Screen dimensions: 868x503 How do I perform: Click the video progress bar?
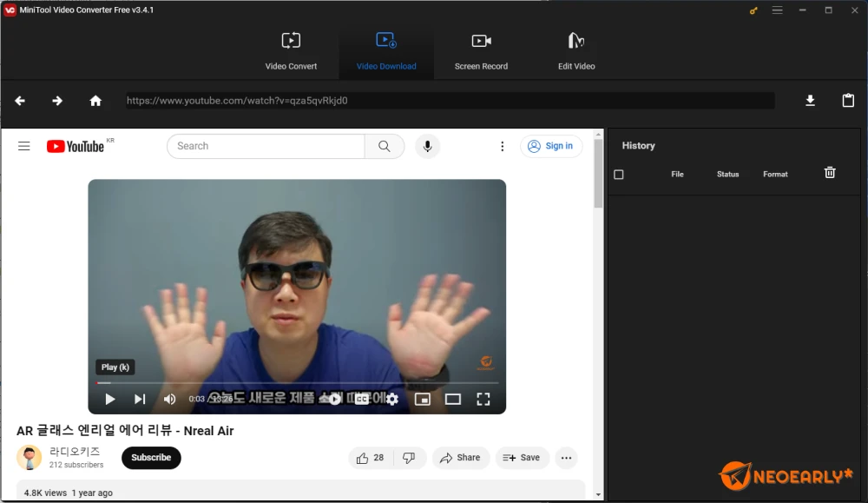pos(297,383)
